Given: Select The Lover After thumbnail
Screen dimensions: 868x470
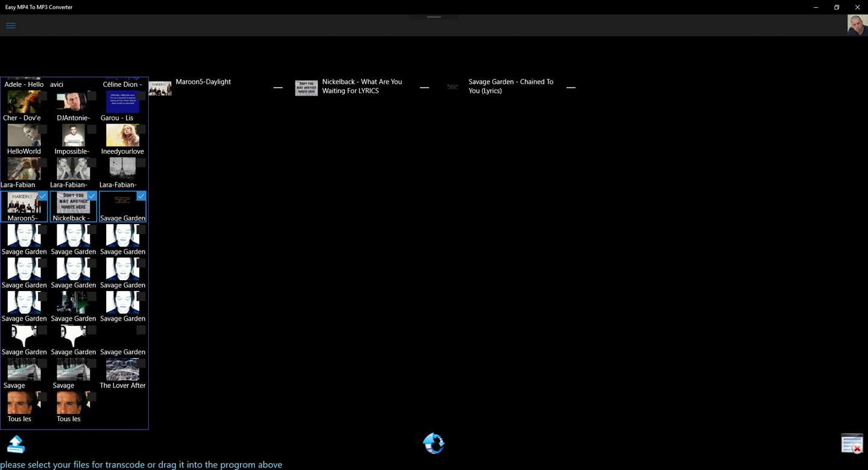Looking at the screenshot, I should [x=122, y=369].
